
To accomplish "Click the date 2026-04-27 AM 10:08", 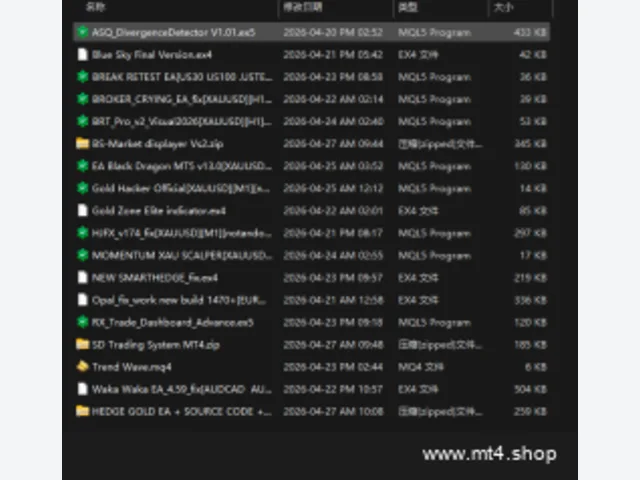I will point(333,411).
